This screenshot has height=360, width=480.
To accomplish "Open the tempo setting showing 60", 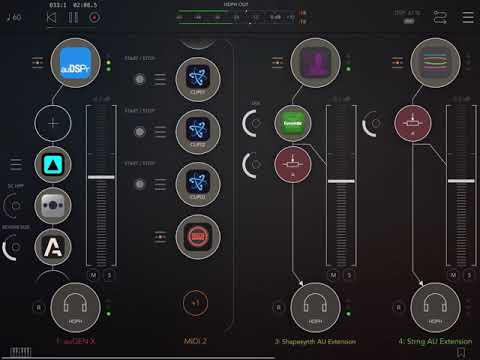I will point(14,17).
